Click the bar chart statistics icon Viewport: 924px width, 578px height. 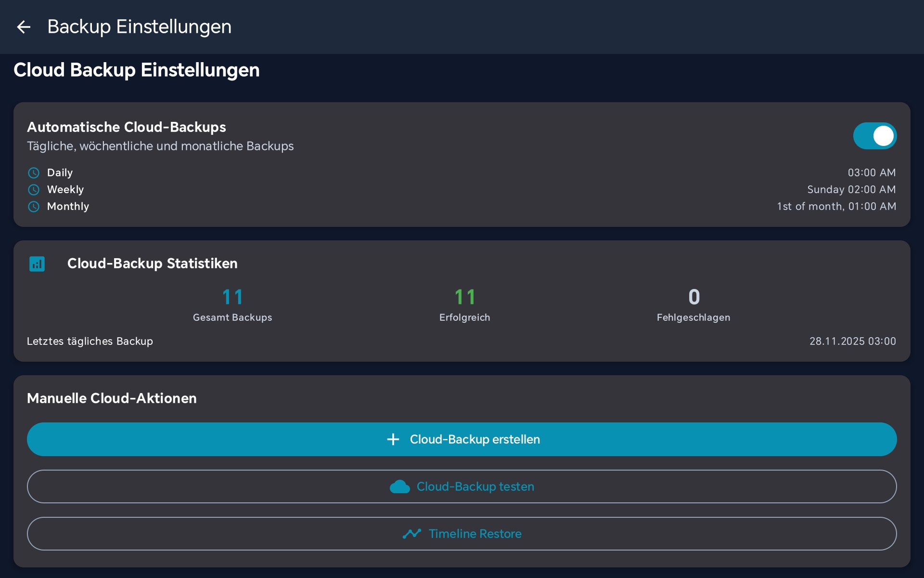point(37,263)
